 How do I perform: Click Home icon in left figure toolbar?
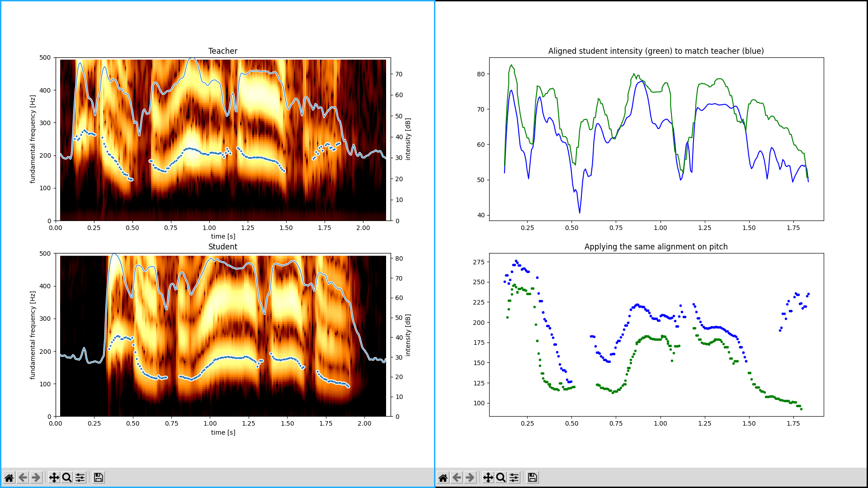click(x=9, y=478)
